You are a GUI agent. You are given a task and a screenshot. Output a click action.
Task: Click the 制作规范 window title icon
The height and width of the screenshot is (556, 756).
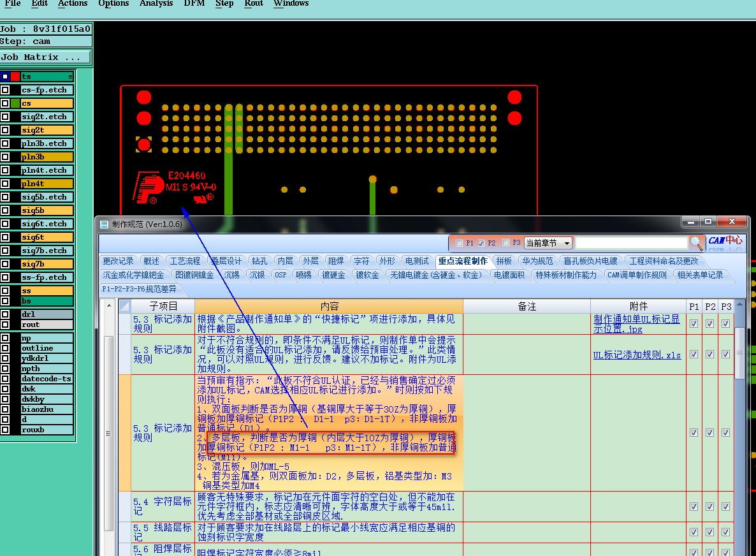coord(104,224)
